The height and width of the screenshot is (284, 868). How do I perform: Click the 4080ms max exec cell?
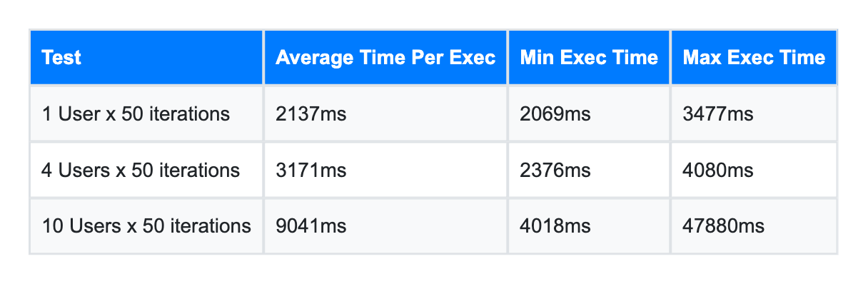[754, 170]
